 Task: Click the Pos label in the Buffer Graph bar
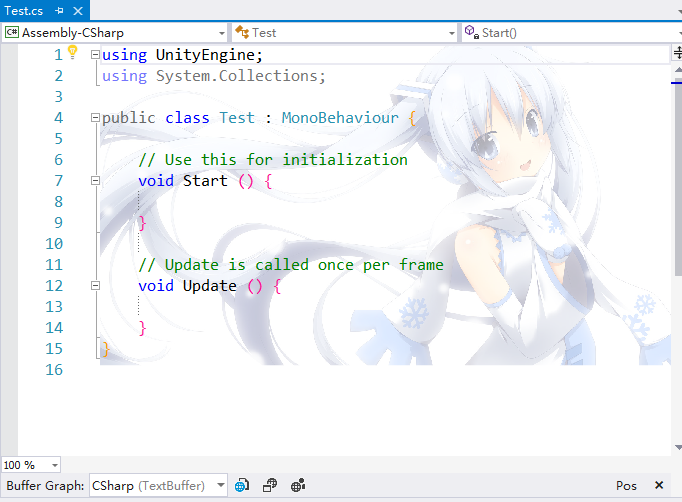point(626,486)
